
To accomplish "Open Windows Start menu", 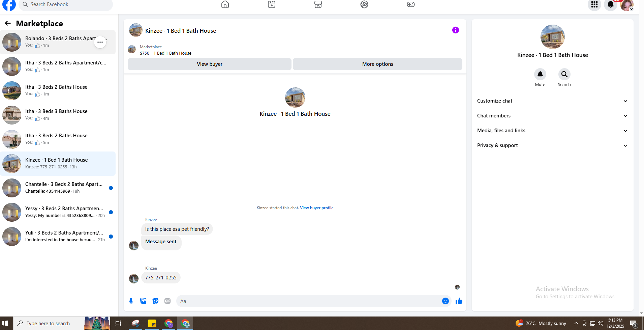I will tap(5, 323).
